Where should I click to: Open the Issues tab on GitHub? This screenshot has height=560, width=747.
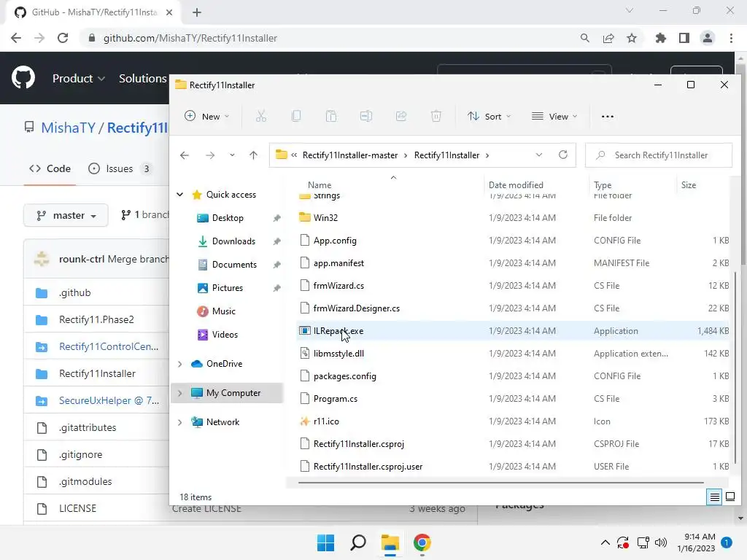(120, 168)
